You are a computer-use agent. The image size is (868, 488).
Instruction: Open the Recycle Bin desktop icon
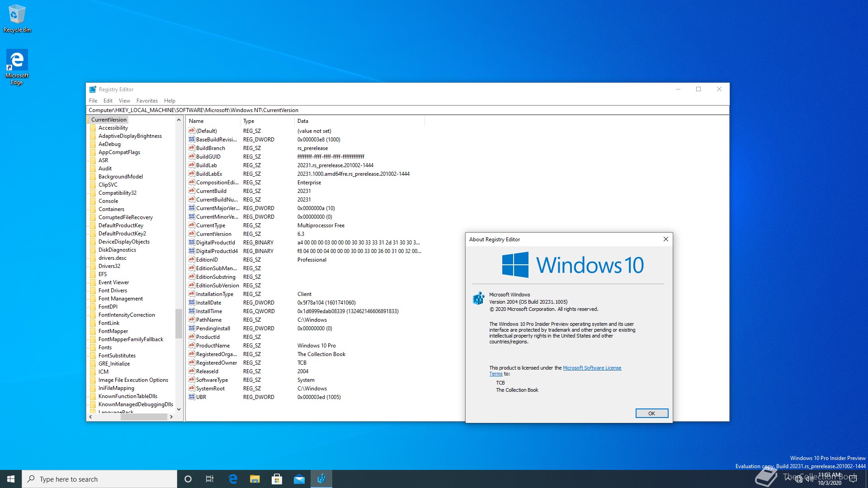(x=17, y=18)
